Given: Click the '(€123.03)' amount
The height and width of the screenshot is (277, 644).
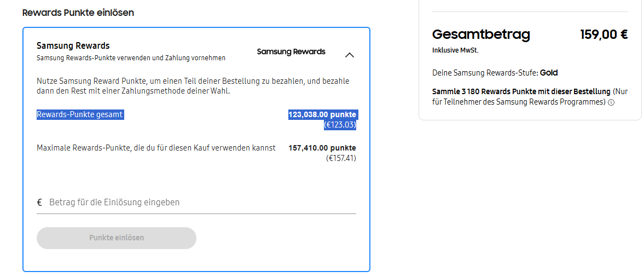Looking at the screenshot, I should (x=340, y=125).
